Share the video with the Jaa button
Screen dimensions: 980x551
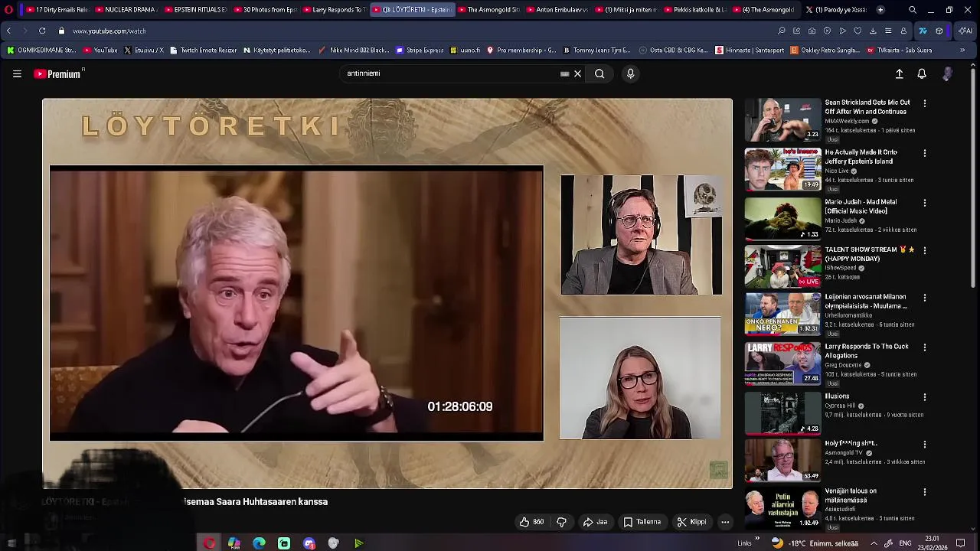click(x=595, y=522)
